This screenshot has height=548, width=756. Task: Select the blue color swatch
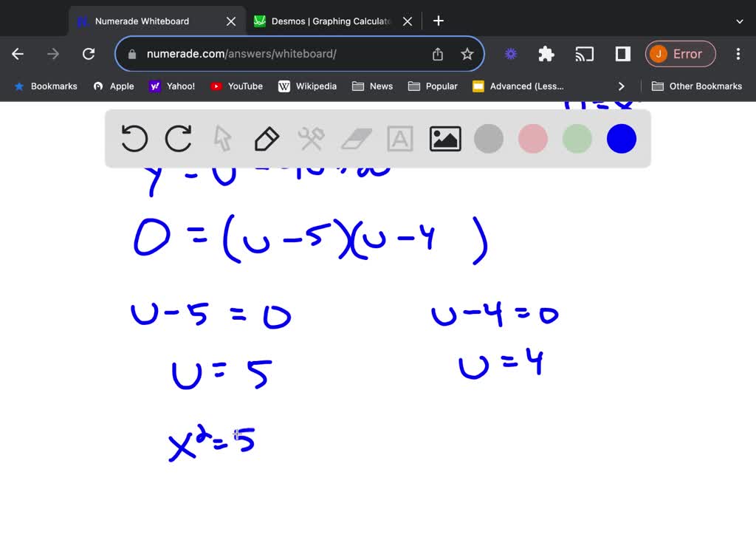(621, 138)
